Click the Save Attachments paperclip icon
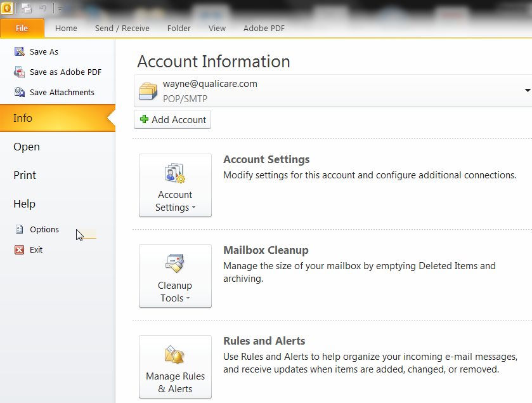 point(20,93)
